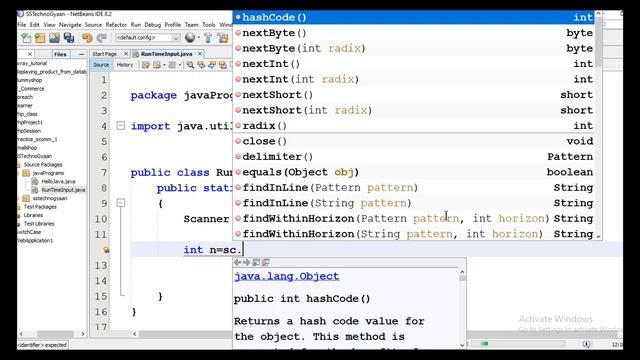The width and height of the screenshot is (640, 360).
Task: Select delimiter() completion item
Action: 414,157
